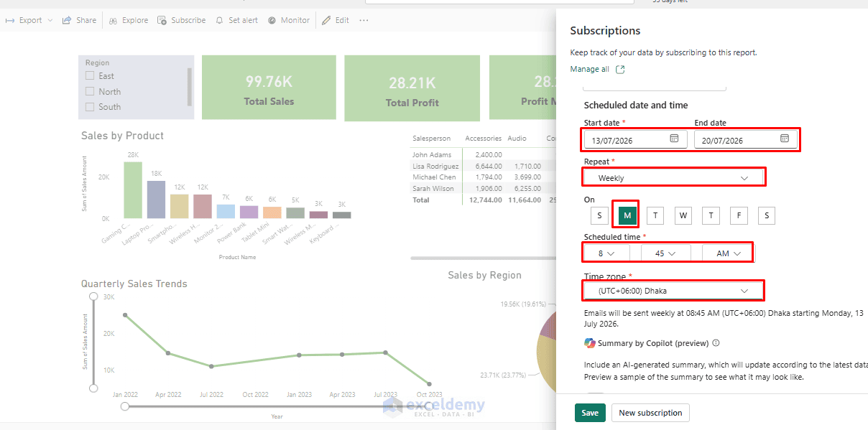Click the End date input field
Viewport: 868px width, 430px height.
(746, 139)
